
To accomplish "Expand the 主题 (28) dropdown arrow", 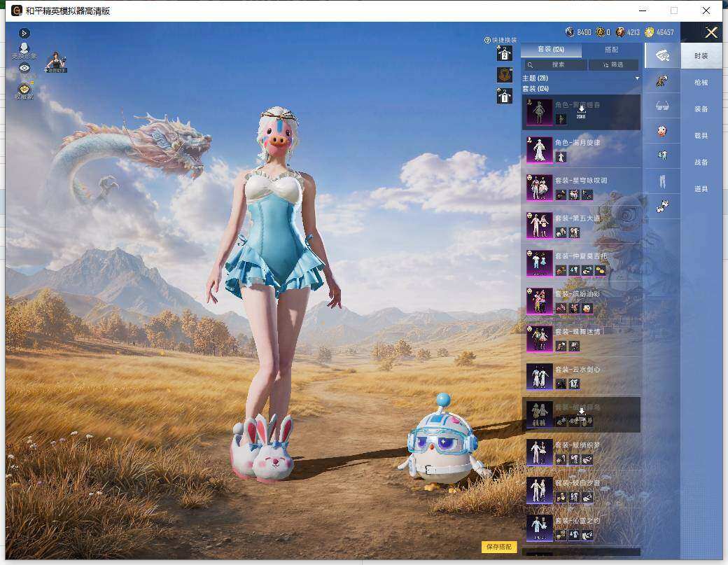I will pos(637,78).
